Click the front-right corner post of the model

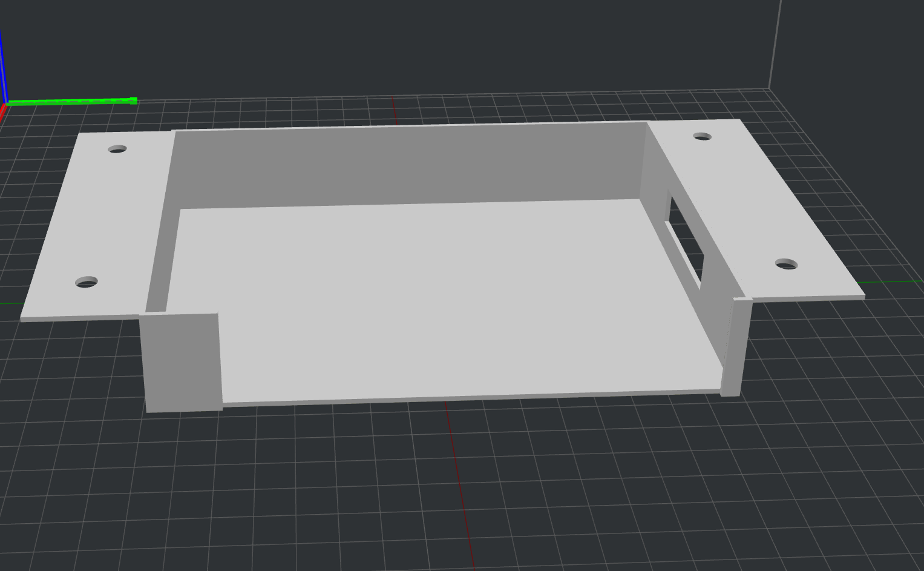coord(736,346)
